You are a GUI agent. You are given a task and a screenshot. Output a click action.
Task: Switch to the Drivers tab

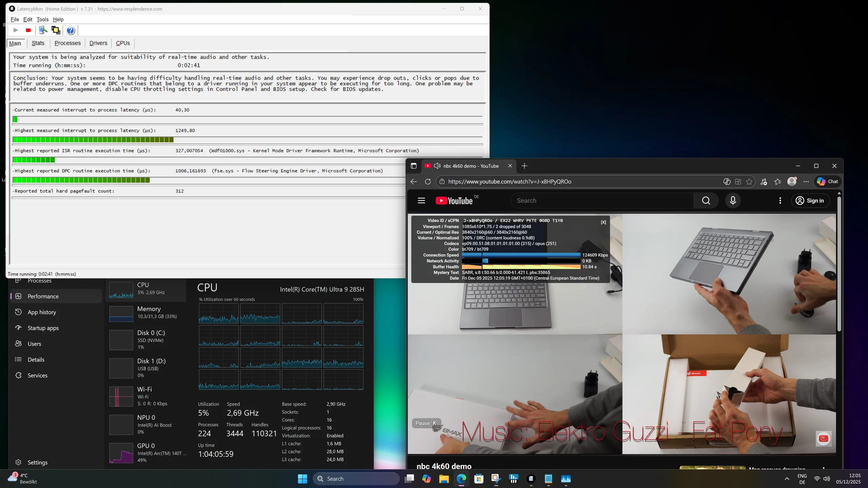pos(98,43)
